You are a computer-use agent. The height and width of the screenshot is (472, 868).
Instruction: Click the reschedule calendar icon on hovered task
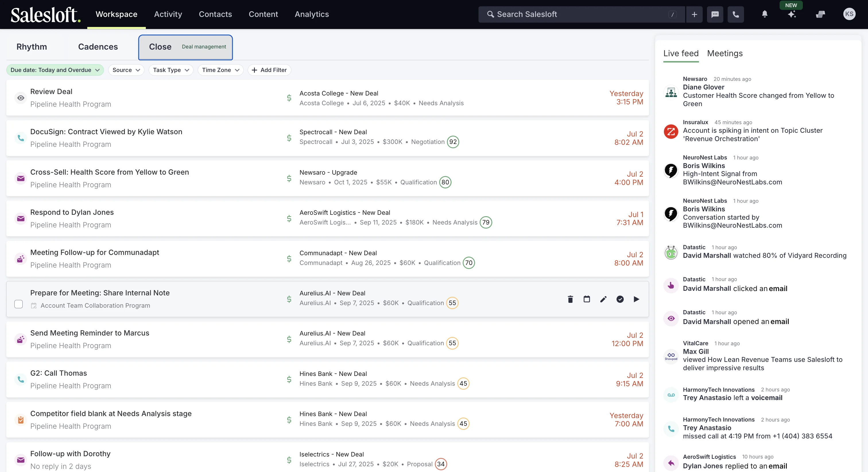click(587, 299)
